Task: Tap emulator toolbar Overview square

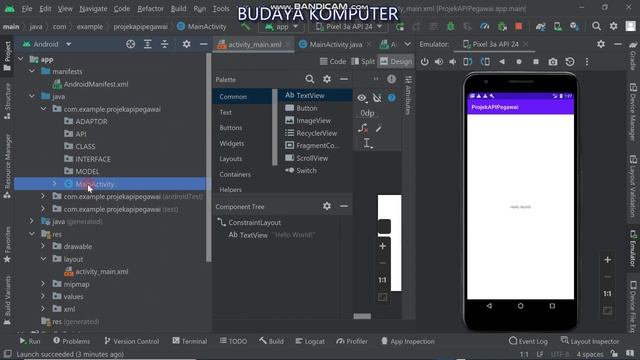Action: pos(536,62)
